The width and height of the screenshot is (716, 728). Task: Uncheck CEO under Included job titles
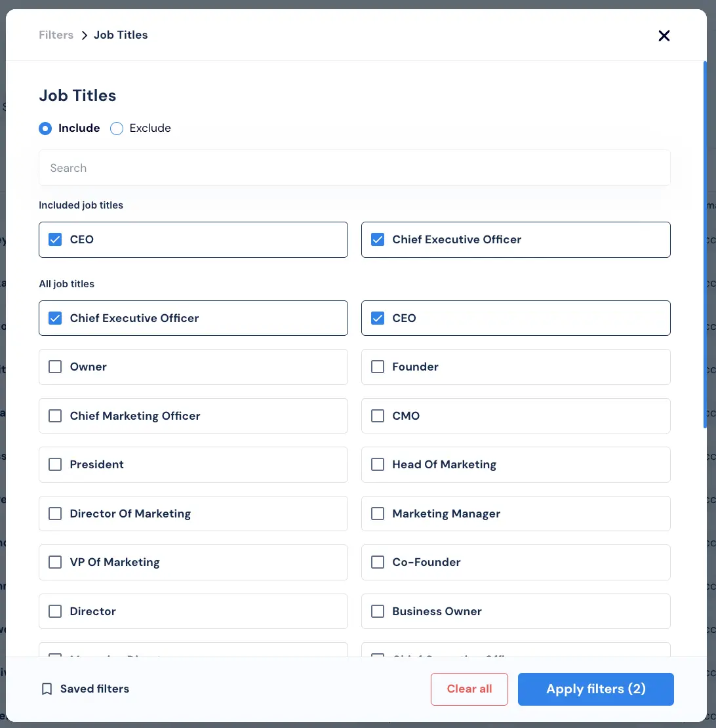(55, 239)
